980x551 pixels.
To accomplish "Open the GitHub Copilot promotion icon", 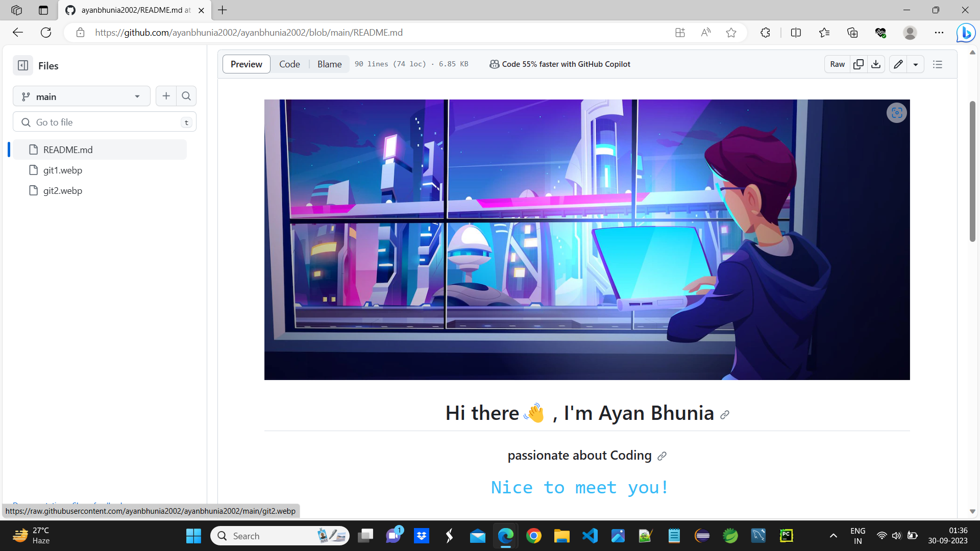I will click(494, 64).
